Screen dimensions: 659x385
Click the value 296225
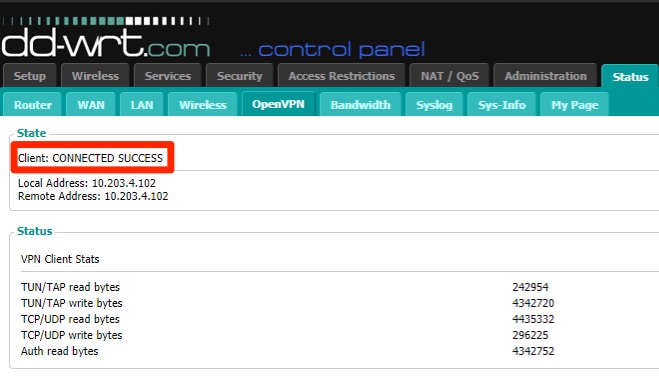pyautogui.click(x=530, y=335)
